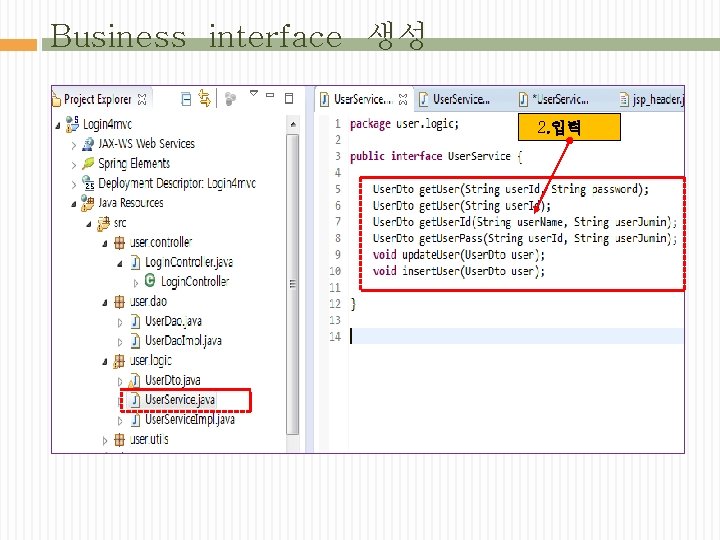Switch to the jsp_header editor tab
Viewport: 720px width, 540px height.
pos(652,99)
